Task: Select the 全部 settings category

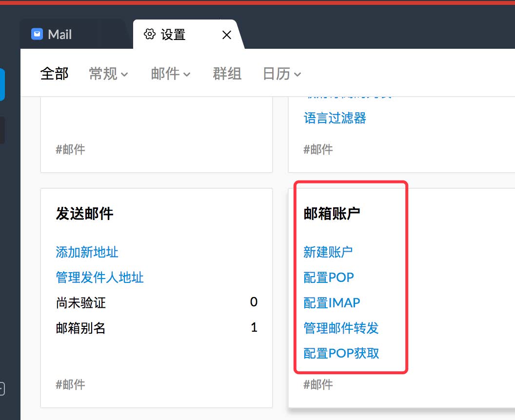Action: (x=54, y=74)
